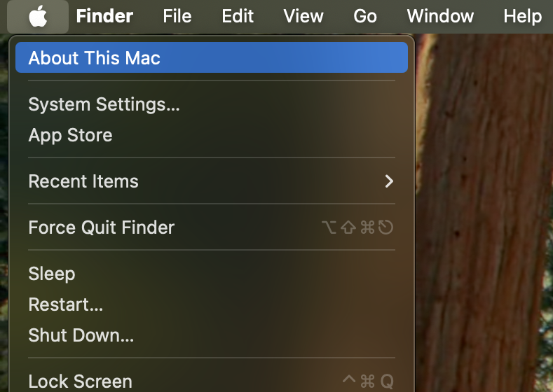Viewport: 553px width, 392px height.
Task: Open the File menu
Action: click(x=177, y=16)
